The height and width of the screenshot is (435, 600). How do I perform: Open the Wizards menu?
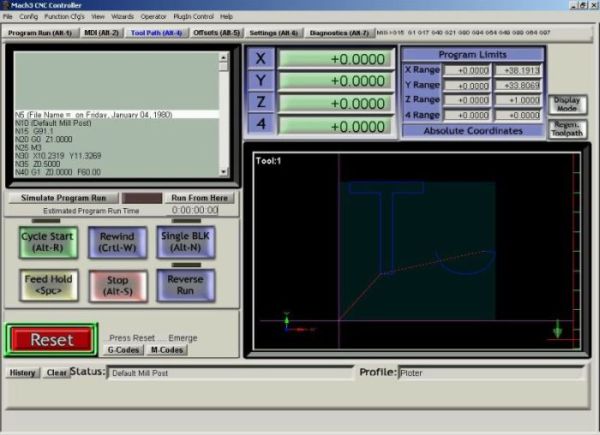click(122, 16)
